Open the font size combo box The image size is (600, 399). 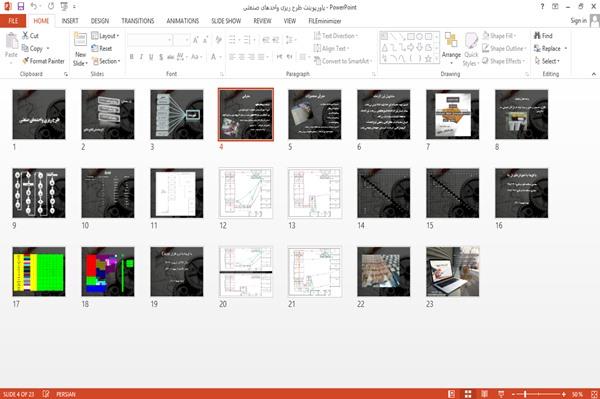(181, 40)
